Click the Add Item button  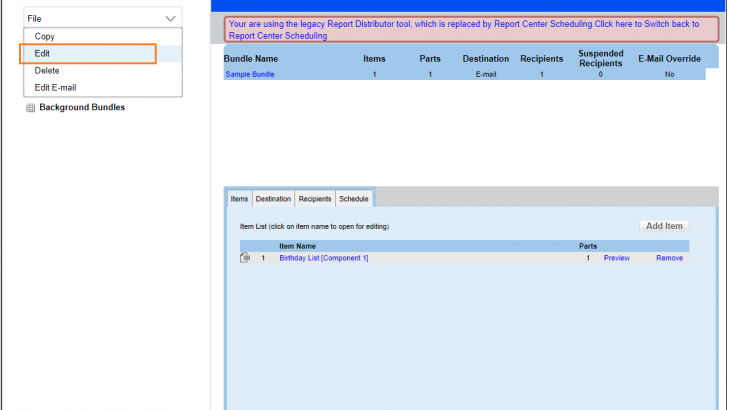click(664, 226)
